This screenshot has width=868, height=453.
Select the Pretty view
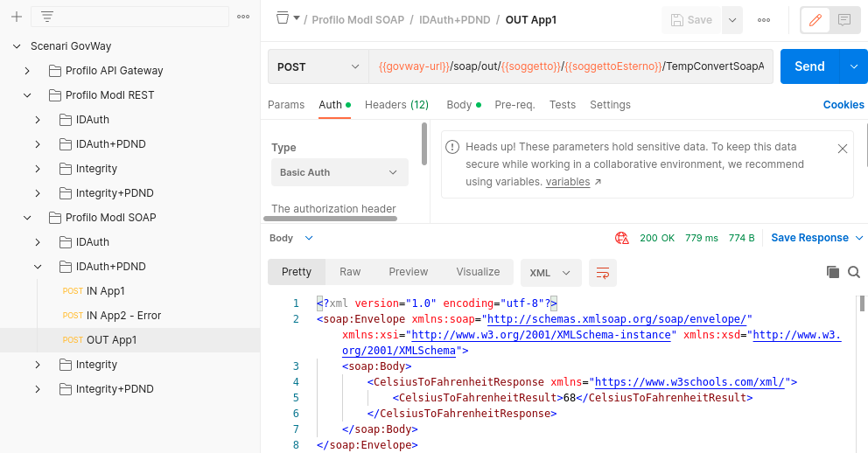point(296,272)
